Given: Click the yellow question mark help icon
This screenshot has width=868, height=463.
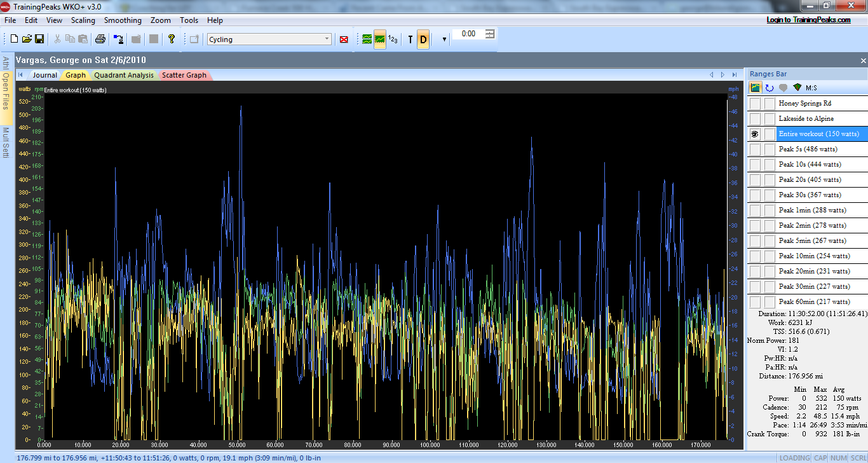Looking at the screenshot, I should [x=172, y=39].
